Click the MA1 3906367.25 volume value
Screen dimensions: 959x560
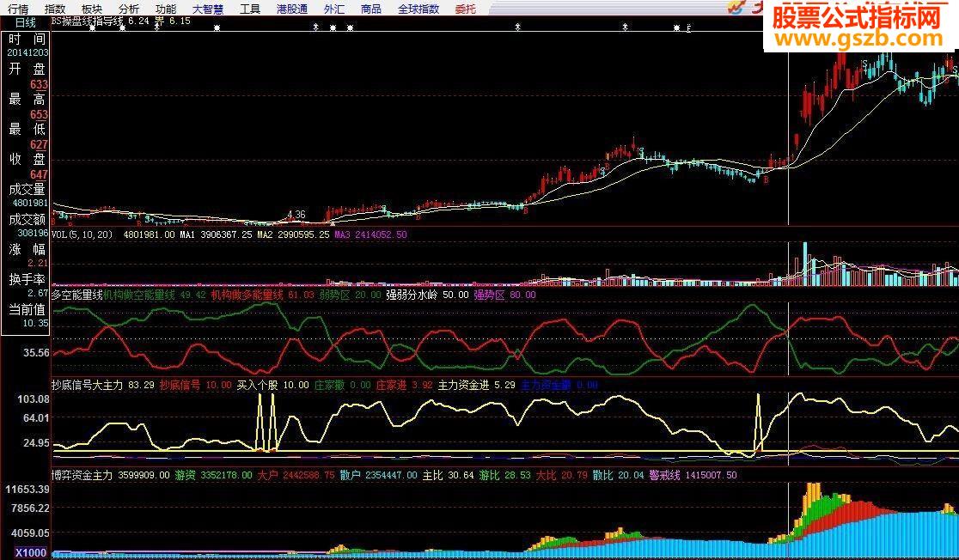[x=216, y=234]
